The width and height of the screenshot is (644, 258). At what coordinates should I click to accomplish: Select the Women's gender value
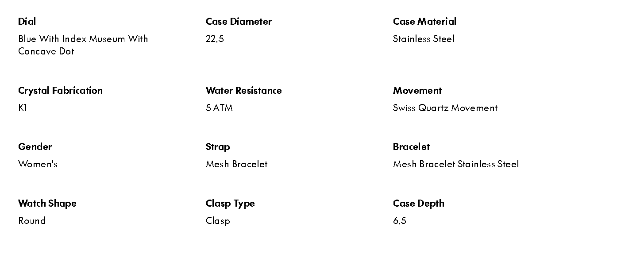point(38,164)
